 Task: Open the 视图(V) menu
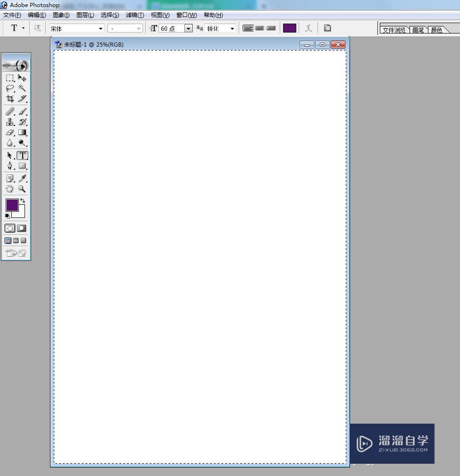click(160, 15)
